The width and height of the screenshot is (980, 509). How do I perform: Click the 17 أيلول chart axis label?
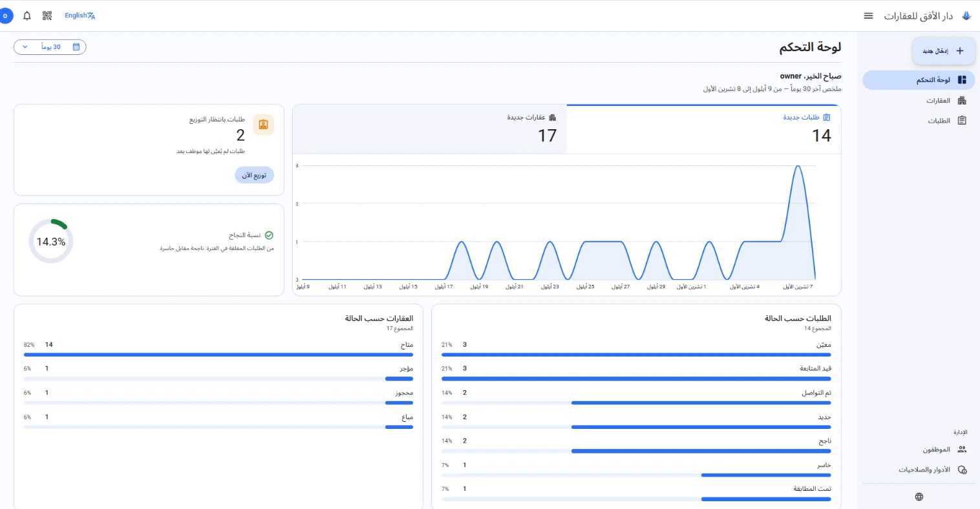(443, 287)
